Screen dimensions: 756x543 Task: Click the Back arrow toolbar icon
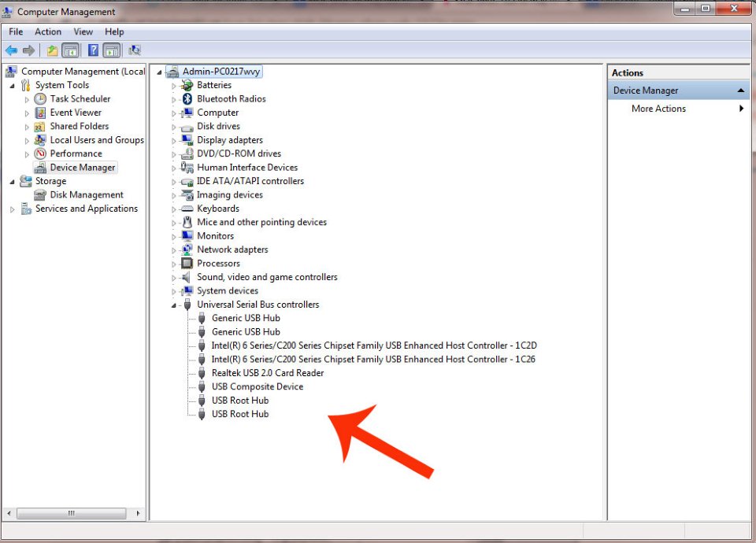pos(11,50)
